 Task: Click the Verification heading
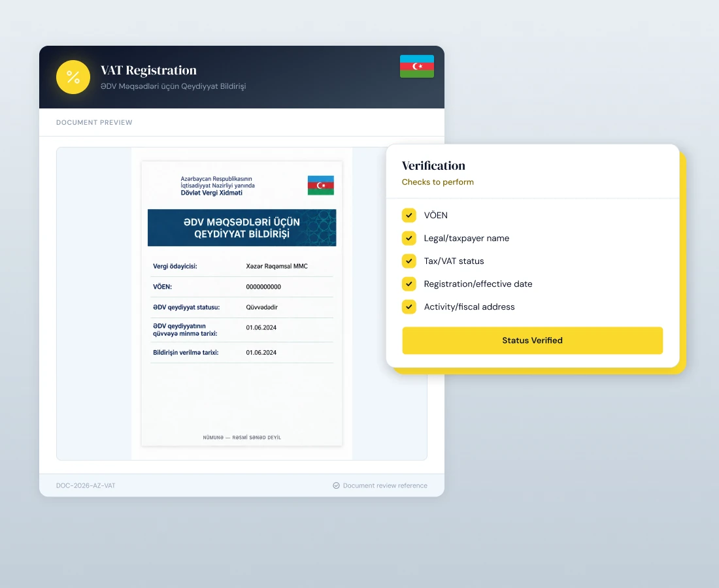point(433,165)
